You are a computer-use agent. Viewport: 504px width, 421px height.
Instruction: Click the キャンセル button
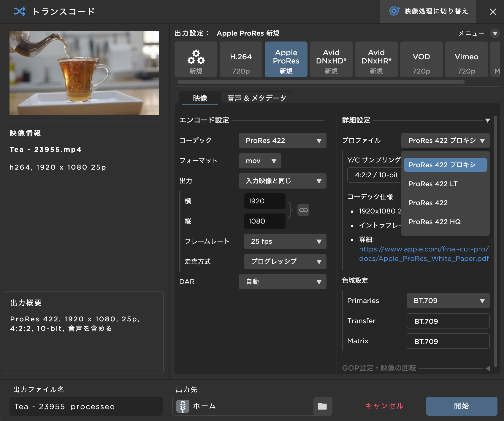[384, 406]
